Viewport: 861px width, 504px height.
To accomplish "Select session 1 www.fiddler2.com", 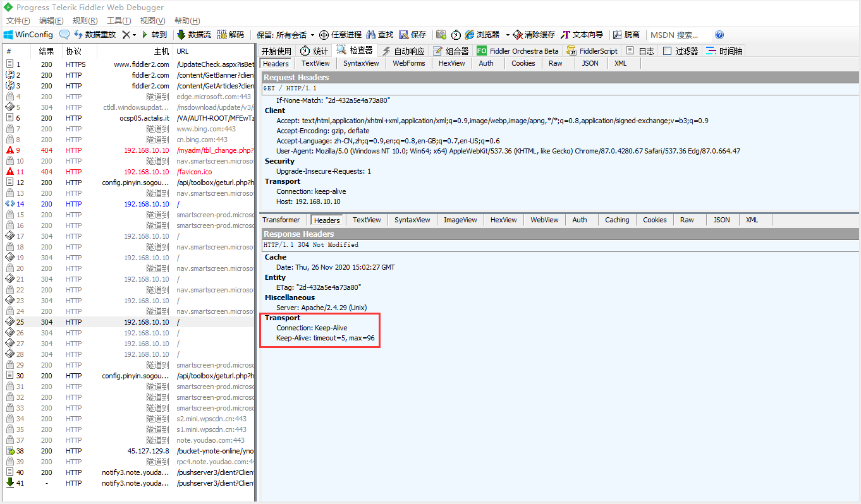I will [128, 64].
